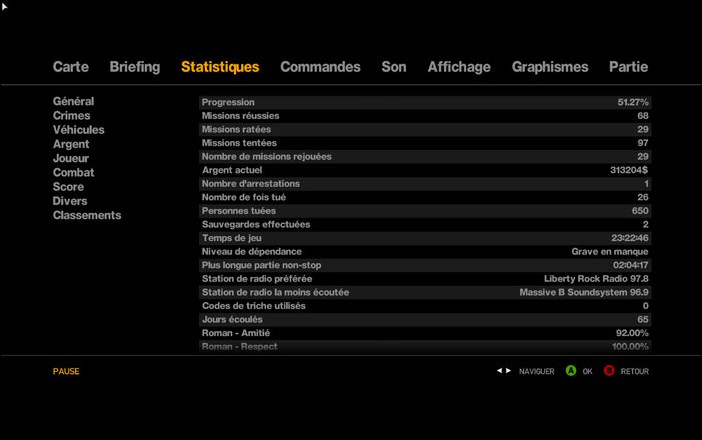Choose the Score category
This screenshot has height=440, width=702.
68,187
